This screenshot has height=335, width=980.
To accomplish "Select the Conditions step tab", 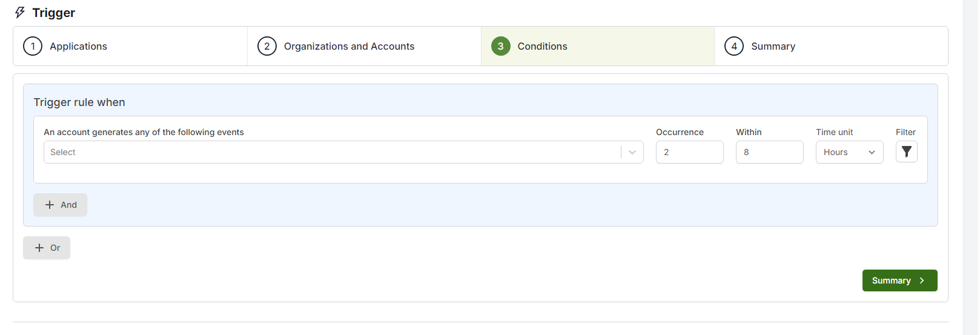I will [598, 46].
